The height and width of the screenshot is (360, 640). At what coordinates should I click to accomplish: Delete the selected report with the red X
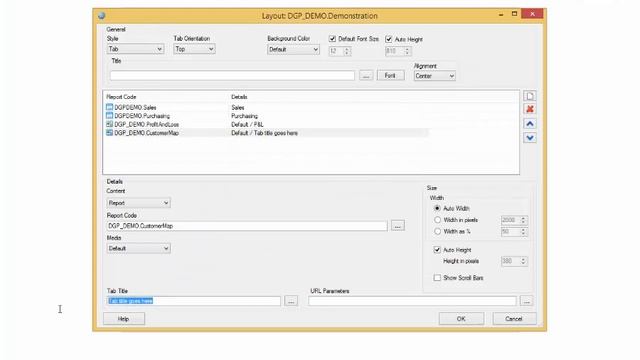pyautogui.click(x=530, y=109)
